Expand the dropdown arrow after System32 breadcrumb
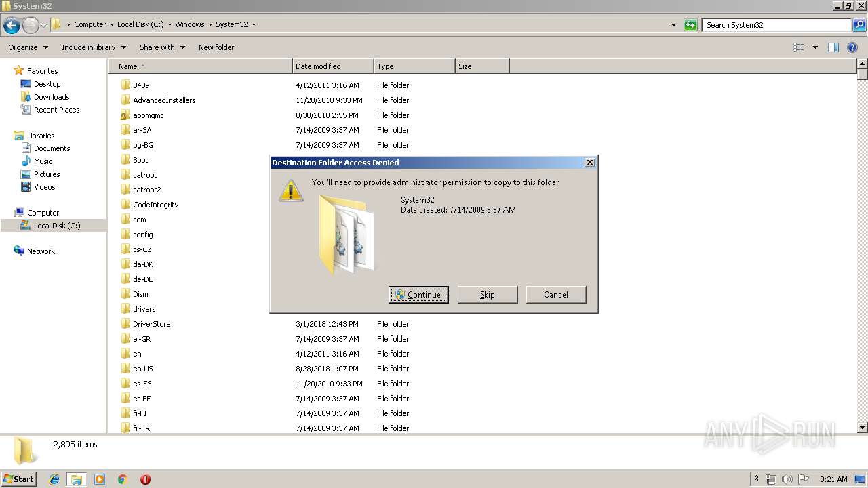This screenshot has width=868, height=488. tap(254, 24)
